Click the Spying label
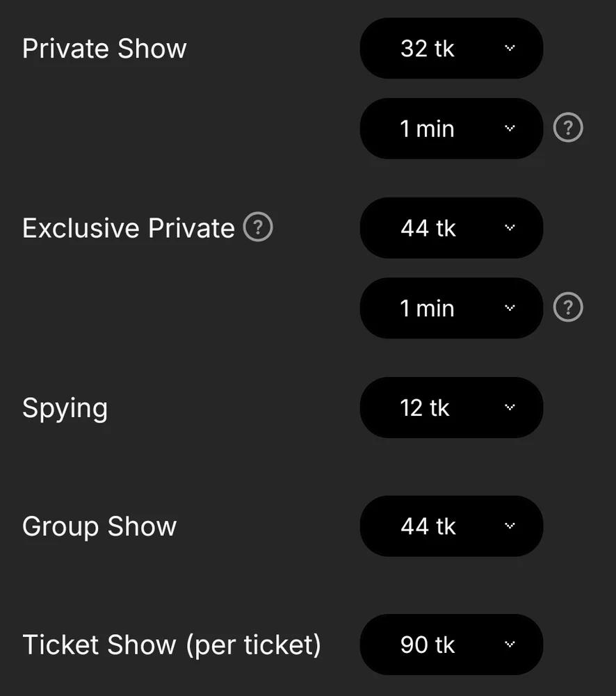 65,408
